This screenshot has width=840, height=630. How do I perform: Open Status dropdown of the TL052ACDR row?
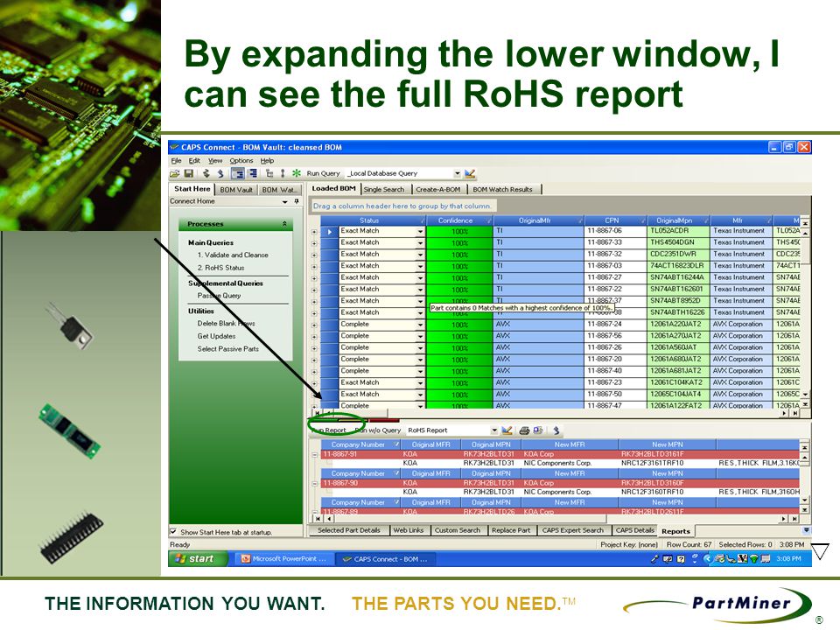(421, 231)
